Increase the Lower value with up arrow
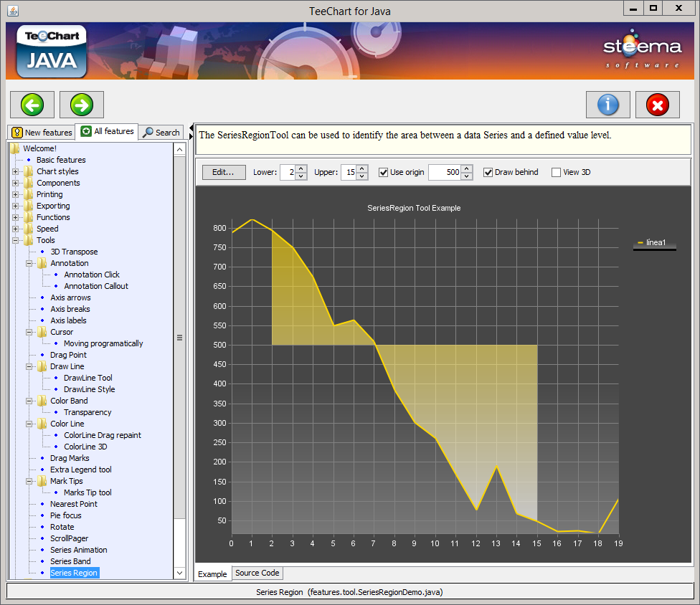This screenshot has width=700, height=605. 301,168
